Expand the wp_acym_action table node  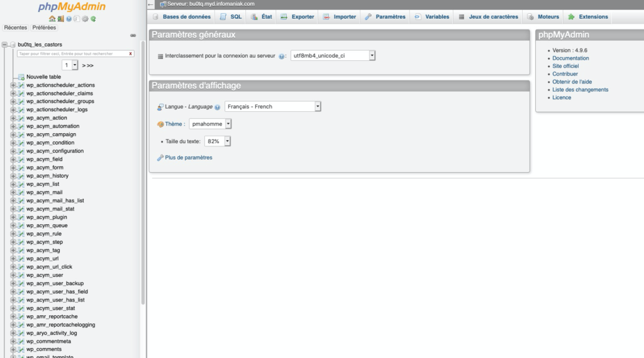(x=13, y=118)
